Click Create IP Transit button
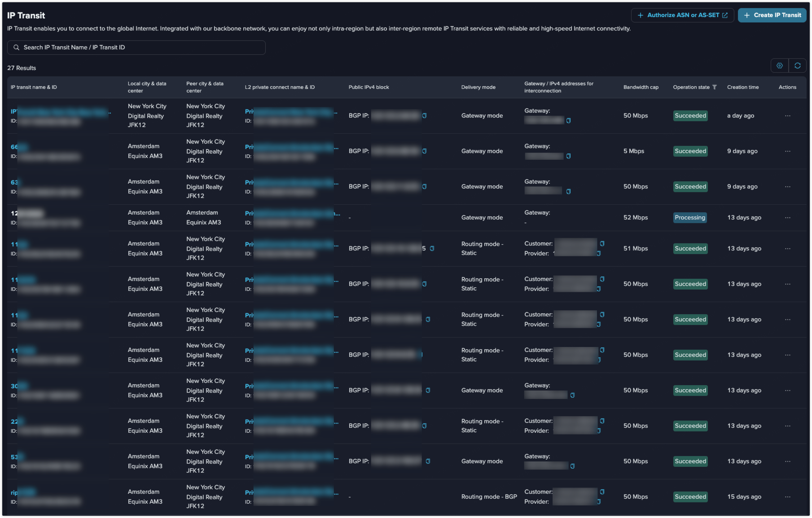Image resolution: width=812 pixels, height=518 pixels. (772, 15)
